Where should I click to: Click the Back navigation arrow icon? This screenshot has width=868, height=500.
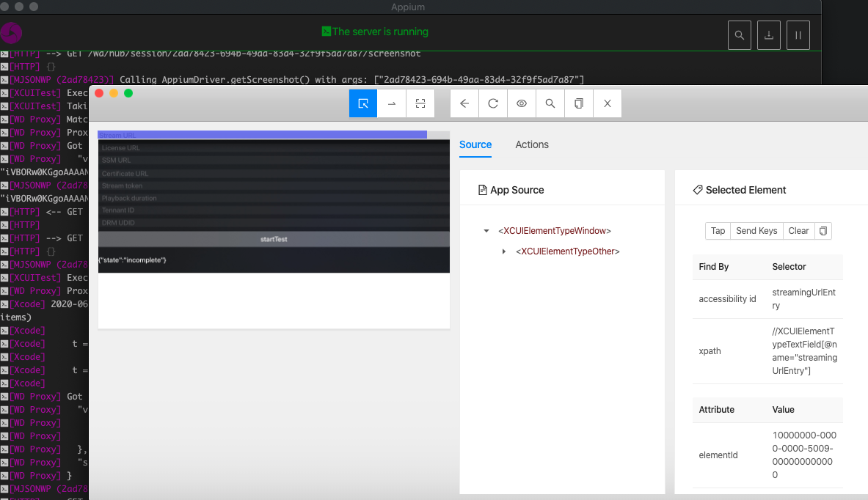point(464,103)
